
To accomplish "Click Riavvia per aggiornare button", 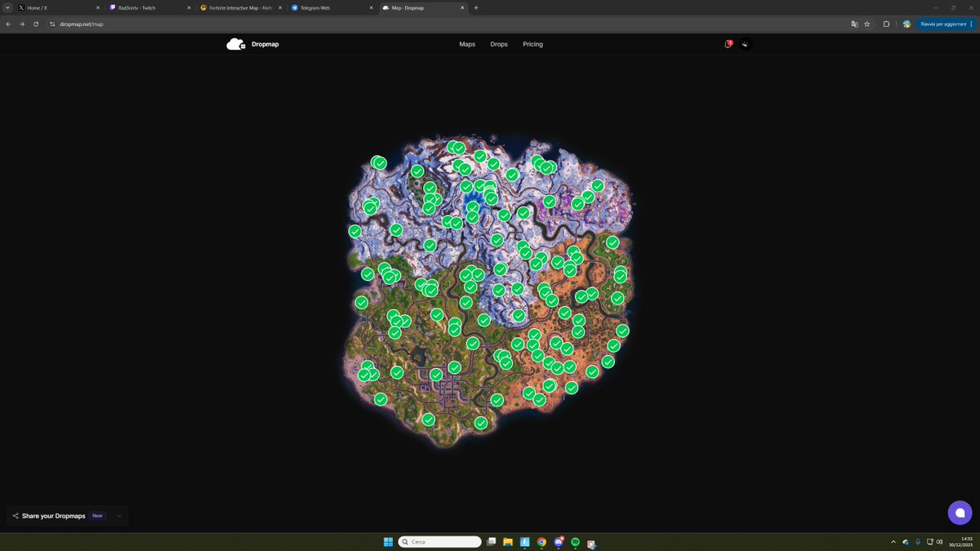I will point(945,24).
